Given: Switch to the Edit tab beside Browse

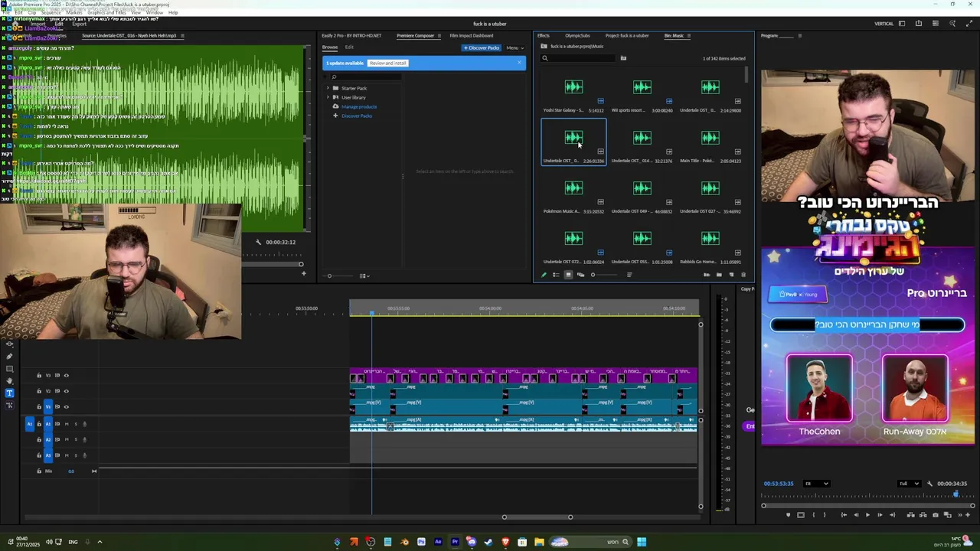Looking at the screenshot, I should [x=349, y=47].
